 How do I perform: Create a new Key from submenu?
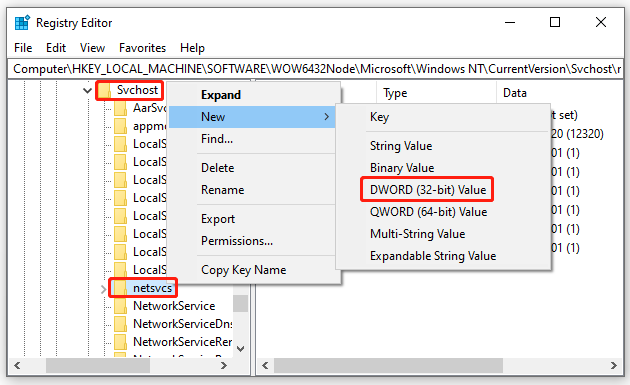[x=443, y=117]
